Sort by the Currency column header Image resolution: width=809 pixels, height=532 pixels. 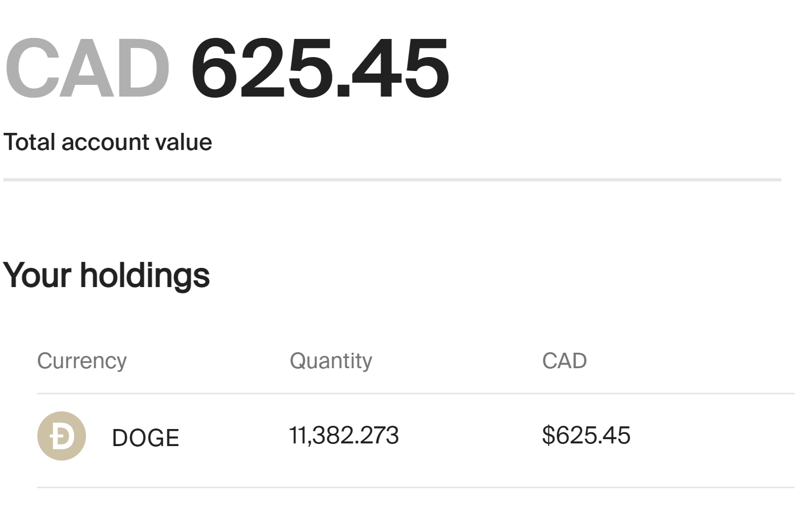[x=82, y=361]
